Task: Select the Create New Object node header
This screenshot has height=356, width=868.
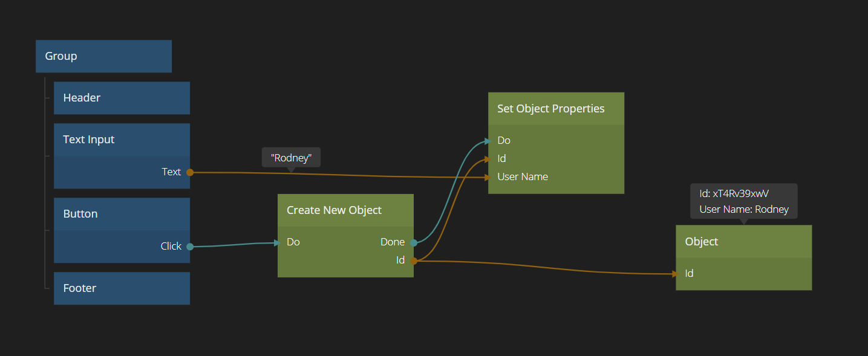Action: (x=345, y=210)
